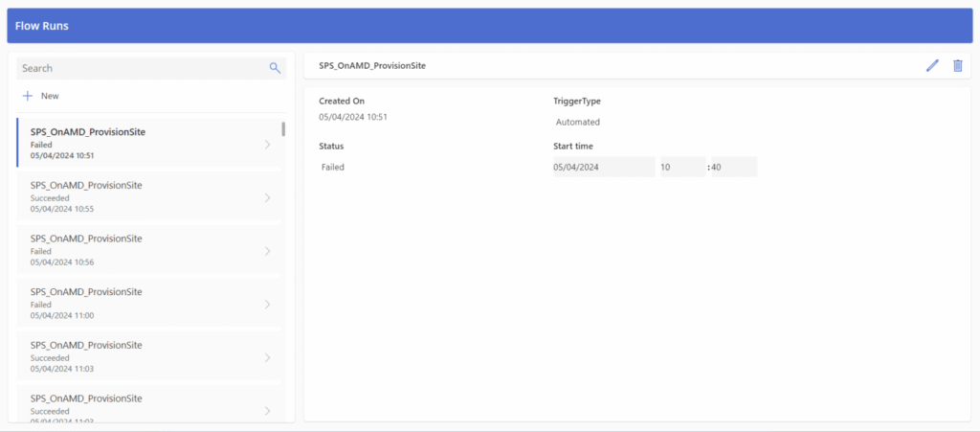Open the chevron of the 11:00 Failed run
The width and height of the screenshot is (980, 432).
[x=268, y=305]
